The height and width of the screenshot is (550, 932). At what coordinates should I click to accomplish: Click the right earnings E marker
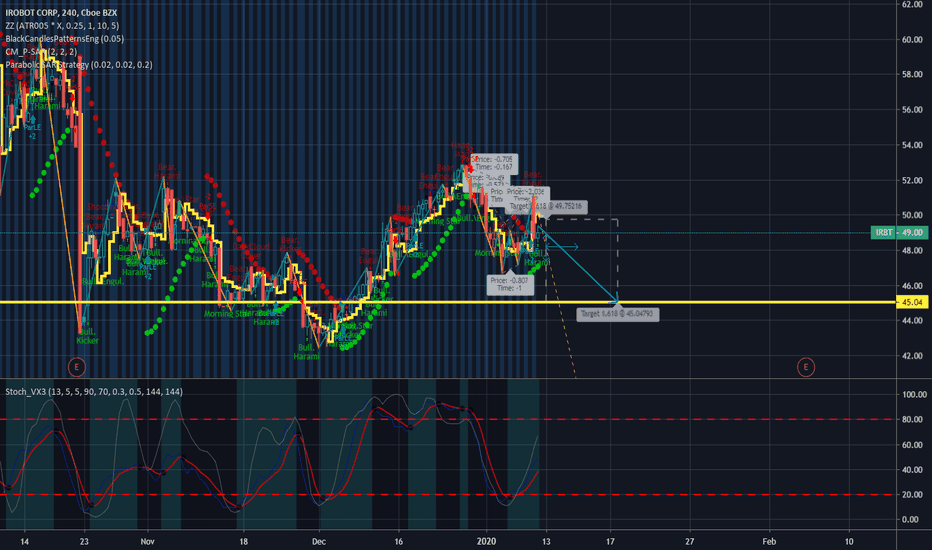pos(805,367)
